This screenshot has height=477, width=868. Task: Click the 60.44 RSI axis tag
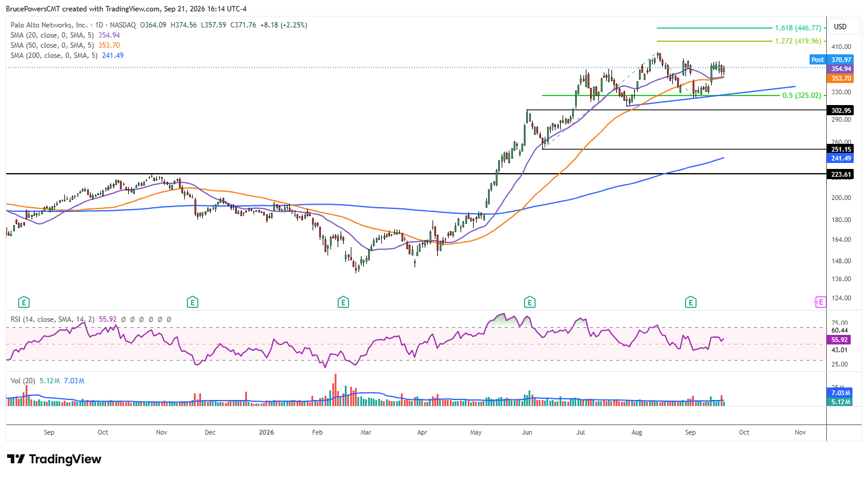(840, 330)
